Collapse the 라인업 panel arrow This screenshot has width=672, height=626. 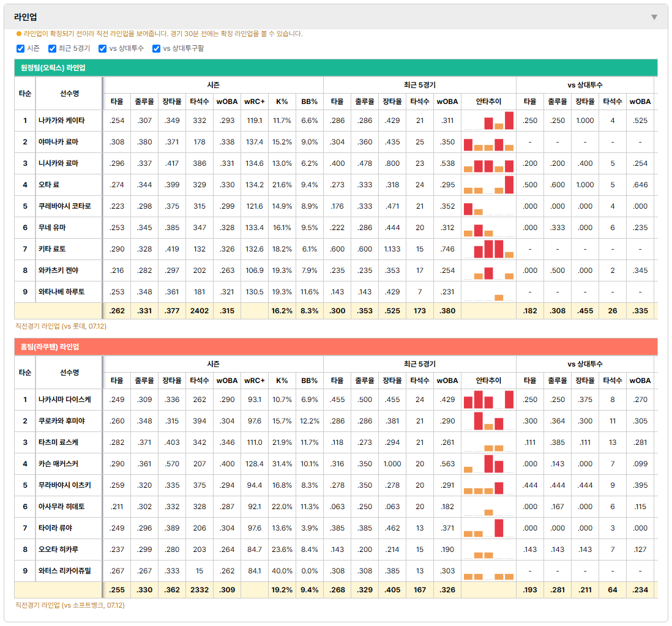[654, 17]
